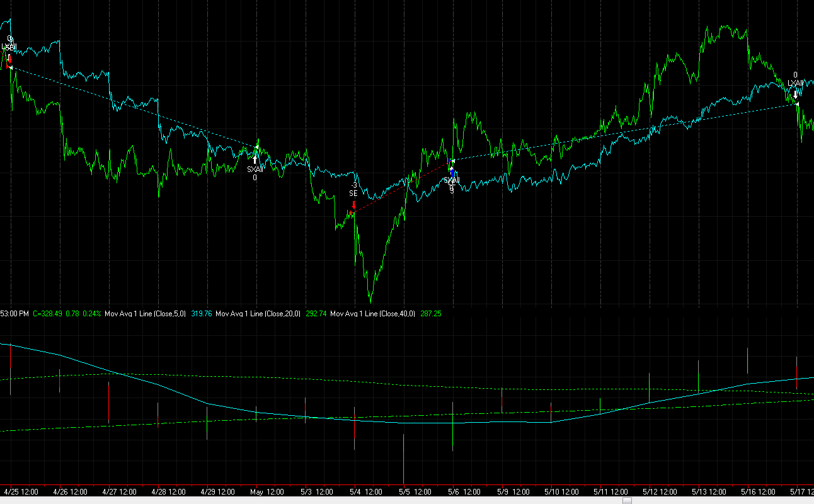The image size is (814, 504).
Task: Click the 5/10 12:00 date axis label
Action: [559, 491]
